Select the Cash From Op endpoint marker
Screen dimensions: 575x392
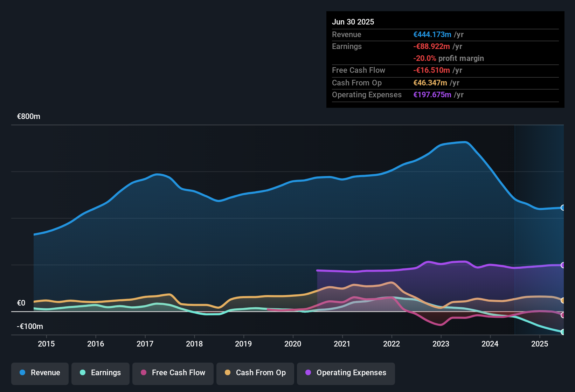pyautogui.click(x=563, y=300)
